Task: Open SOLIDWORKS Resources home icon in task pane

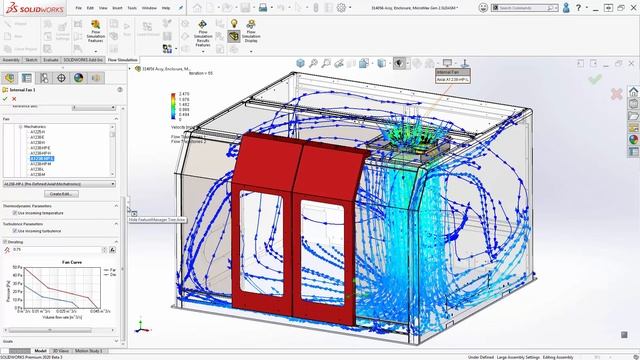Action: [x=633, y=91]
